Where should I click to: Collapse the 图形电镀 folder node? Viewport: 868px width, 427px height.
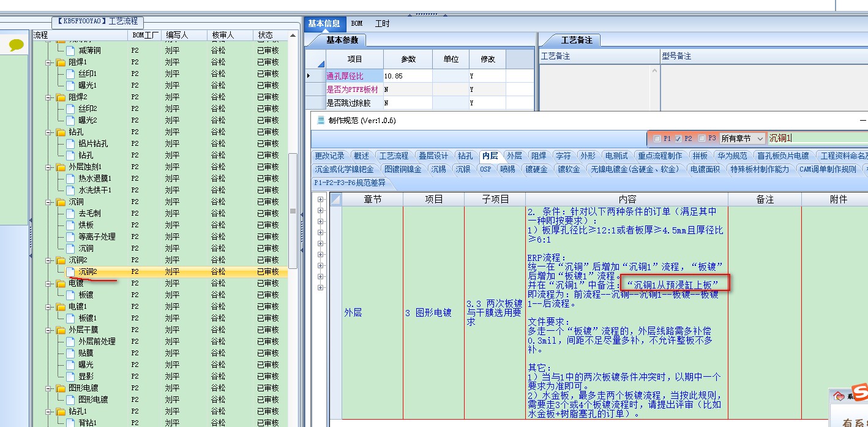pyautogui.click(x=49, y=388)
